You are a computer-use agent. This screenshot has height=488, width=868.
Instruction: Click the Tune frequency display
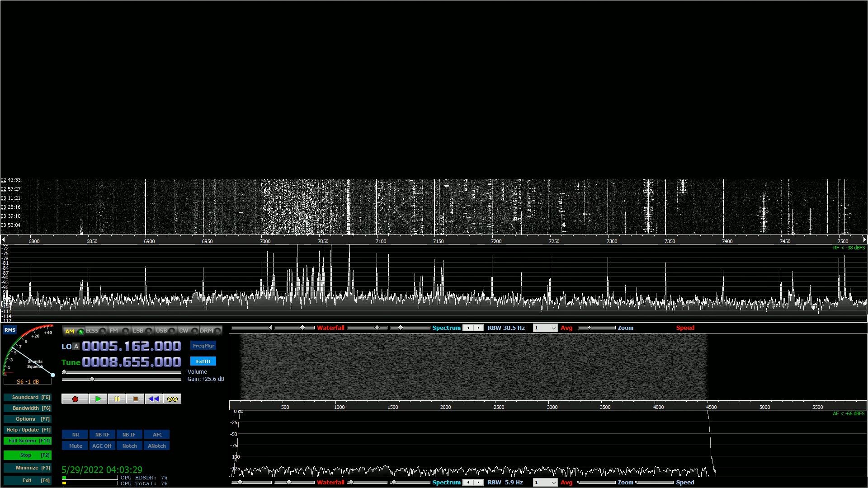(x=131, y=362)
